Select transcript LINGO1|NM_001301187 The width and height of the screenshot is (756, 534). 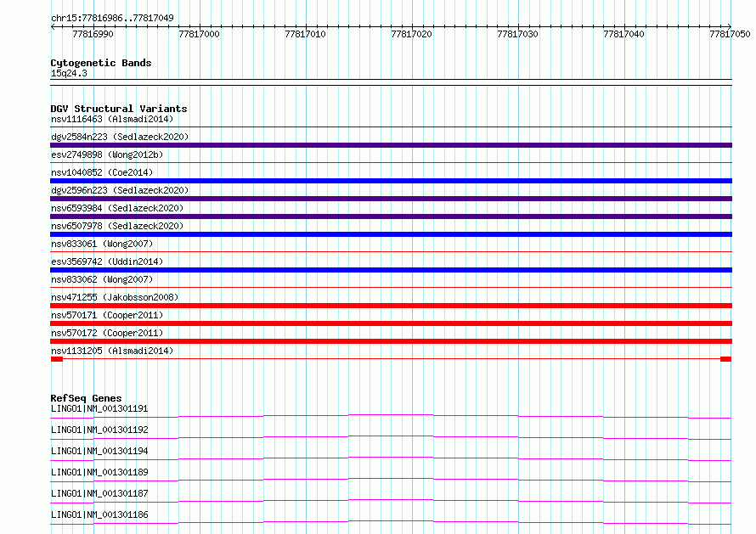pyautogui.click(x=99, y=493)
